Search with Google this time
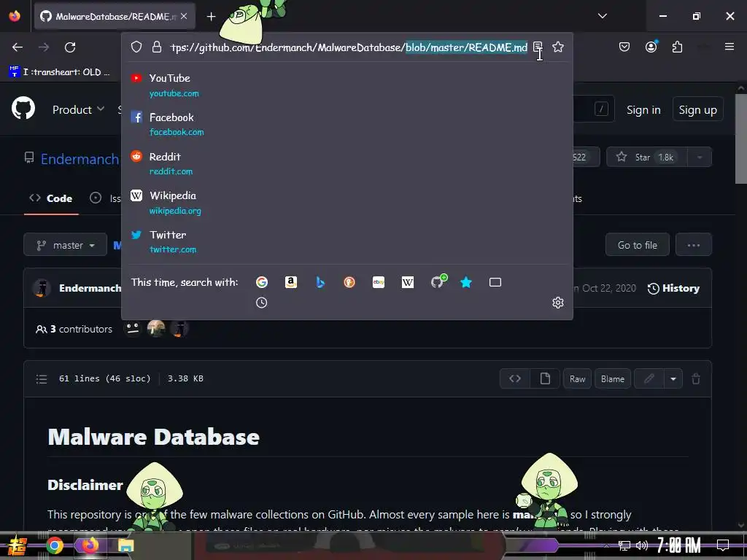The height and width of the screenshot is (560, 747). 262,282
